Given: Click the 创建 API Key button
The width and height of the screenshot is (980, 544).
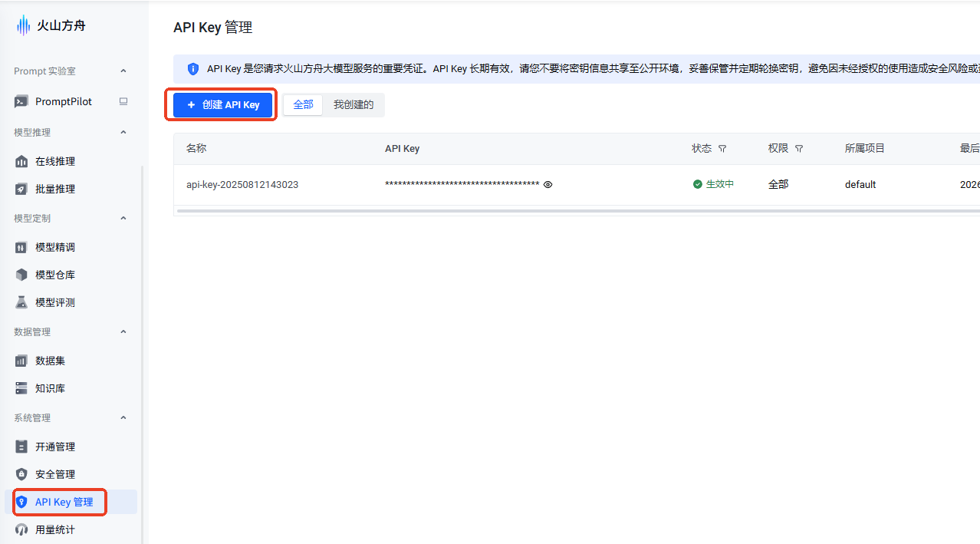Looking at the screenshot, I should (x=223, y=105).
